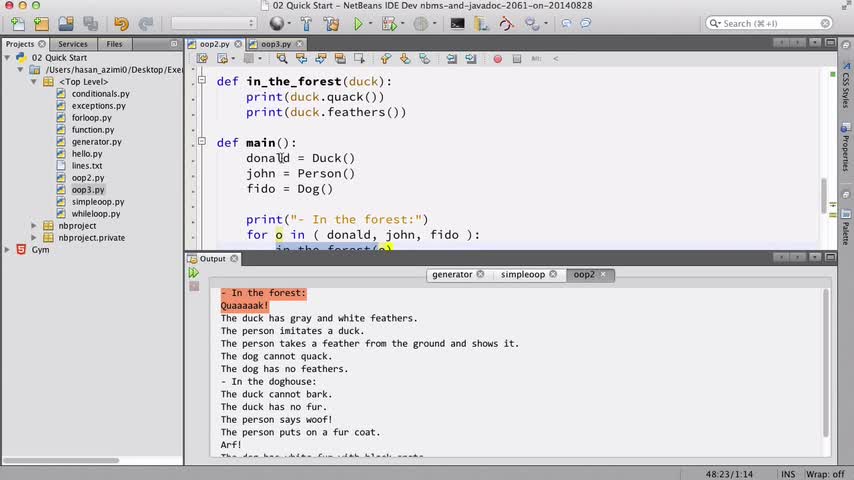Toggle Rectangular Selection editor icon
Screen dimensions: 854x480
tap(359, 59)
